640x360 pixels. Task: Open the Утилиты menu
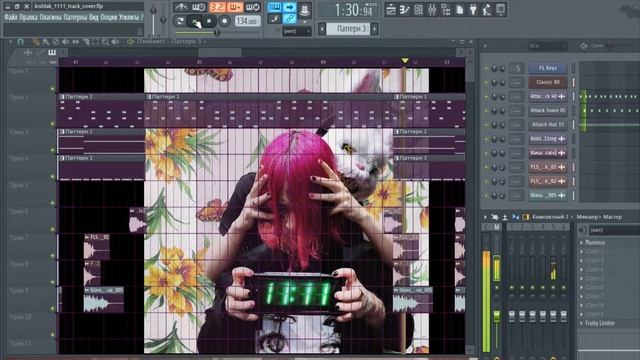point(129,18)
